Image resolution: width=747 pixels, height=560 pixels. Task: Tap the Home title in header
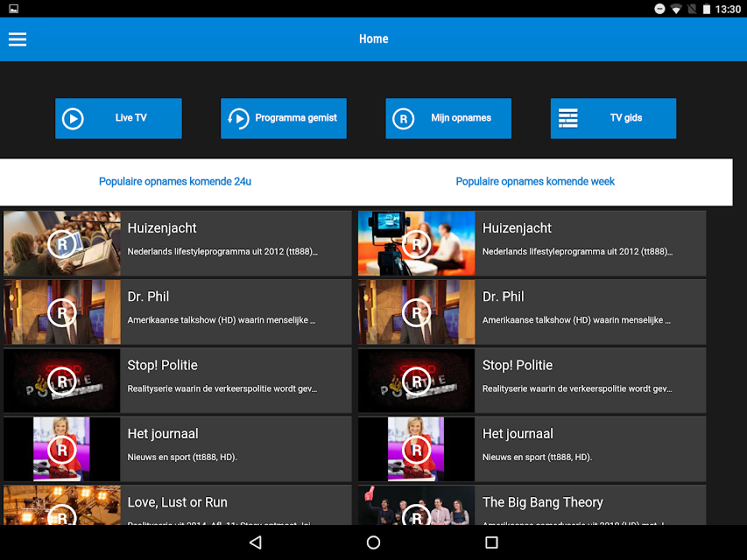point(373,39)
